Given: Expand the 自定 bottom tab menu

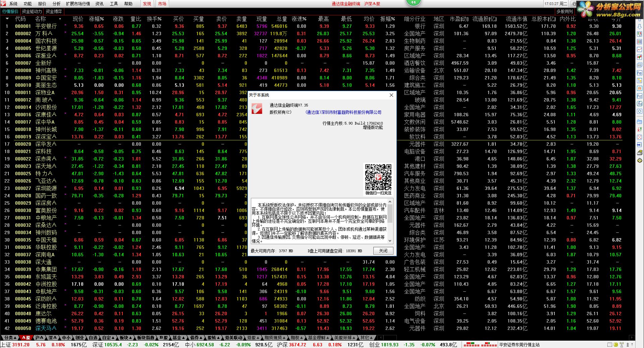Looking at the screenshot, I should 109,338.
